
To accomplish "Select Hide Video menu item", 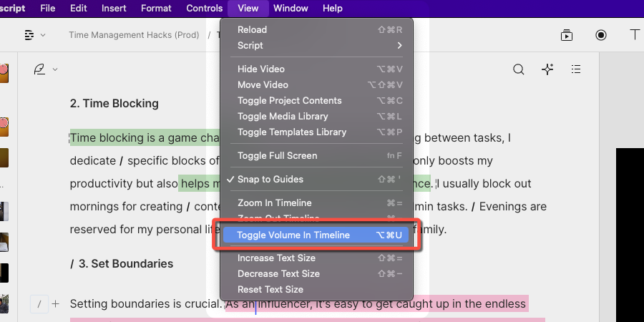I will (x=316, y=69).
